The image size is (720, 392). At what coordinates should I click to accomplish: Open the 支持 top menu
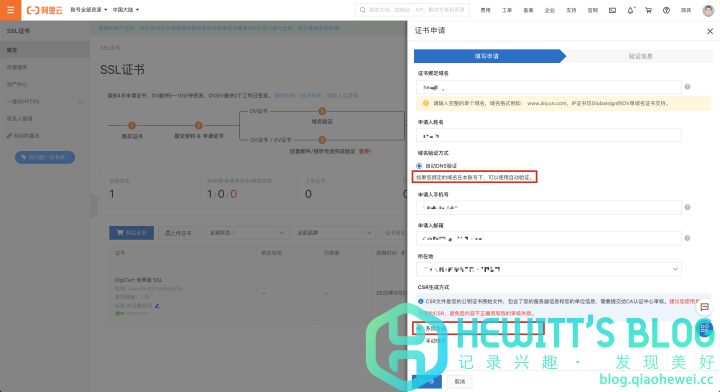pyautogui.click(x=571, y=10)
